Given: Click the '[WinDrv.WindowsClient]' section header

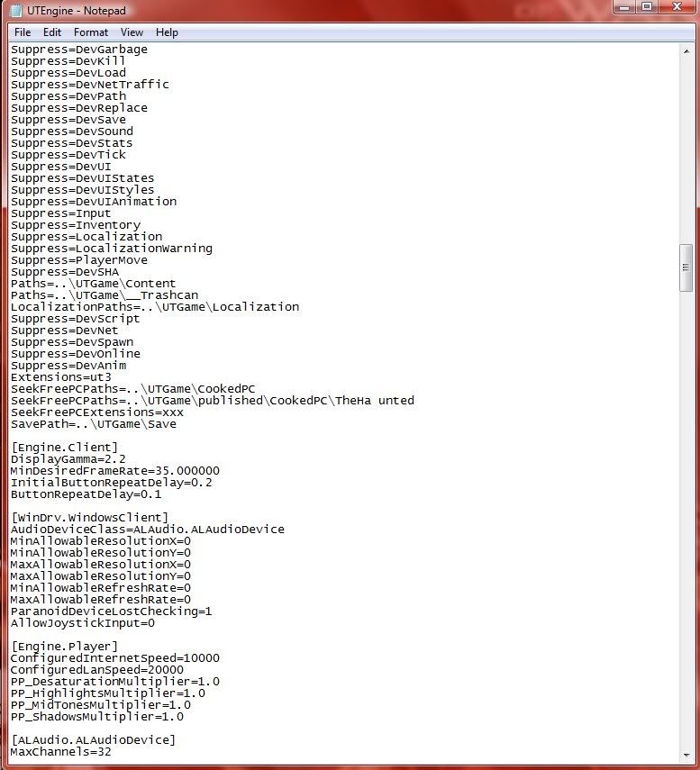Looking at the screenshot, I should tap(89, 518).
